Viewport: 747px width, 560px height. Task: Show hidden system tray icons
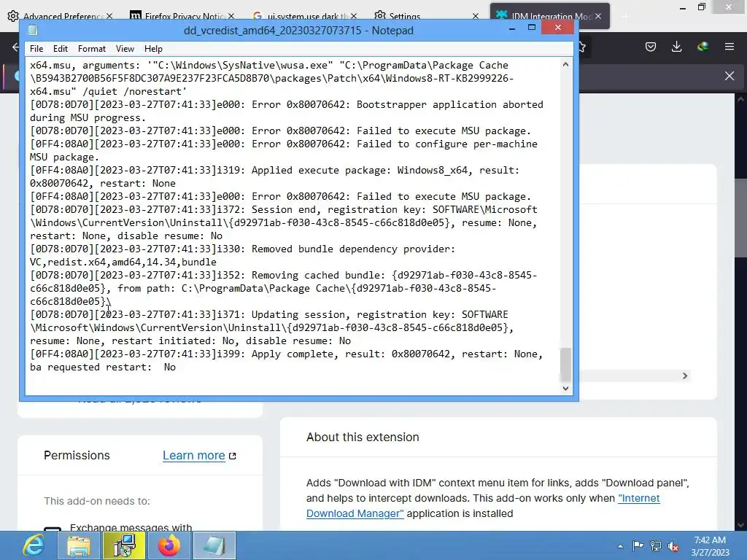pos(620,546)
